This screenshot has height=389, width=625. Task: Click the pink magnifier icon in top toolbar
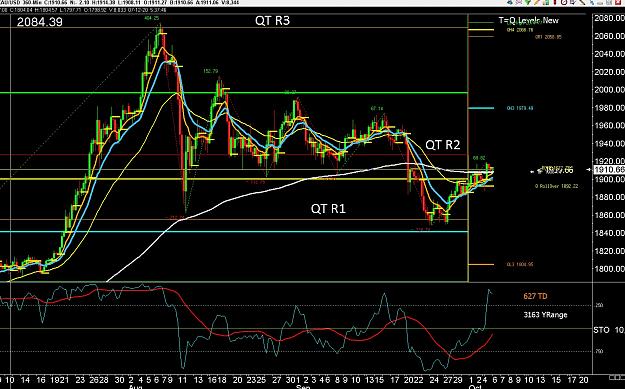click(x=519, y=2)
